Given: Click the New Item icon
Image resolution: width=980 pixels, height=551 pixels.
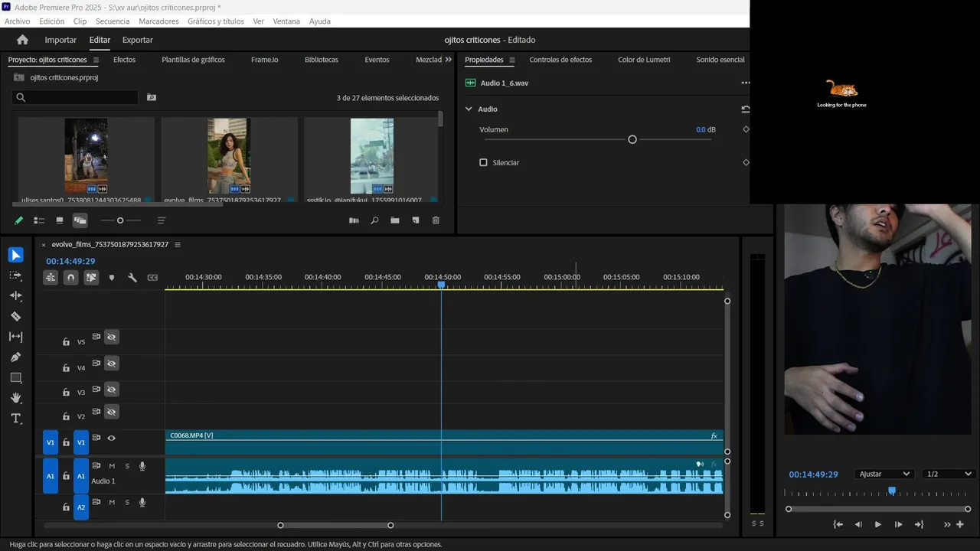Looking at the screenshot, I should pyautogui.click(x=416, y=220).
